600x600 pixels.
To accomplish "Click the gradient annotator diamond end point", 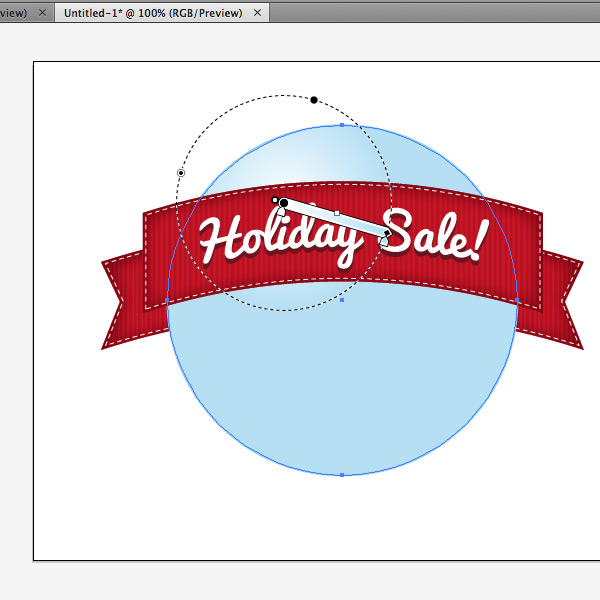I will coord(387,233).
